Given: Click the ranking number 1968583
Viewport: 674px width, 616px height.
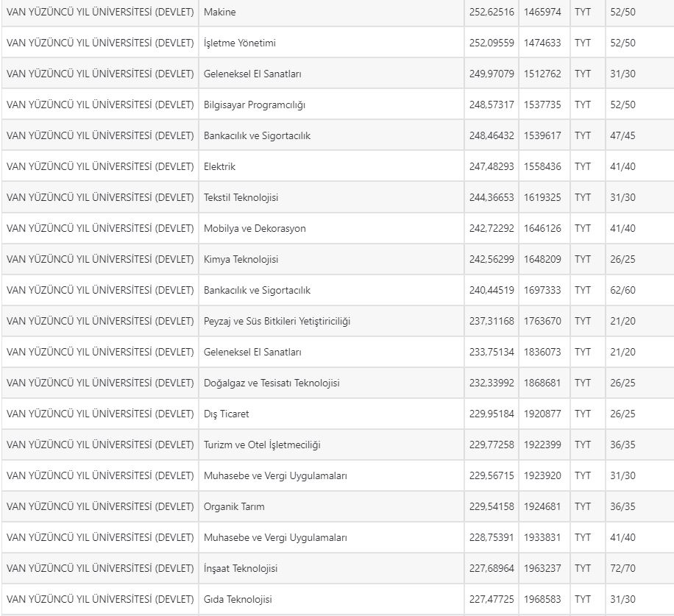Looking at the screenshot, I should [x=542, y=599].
